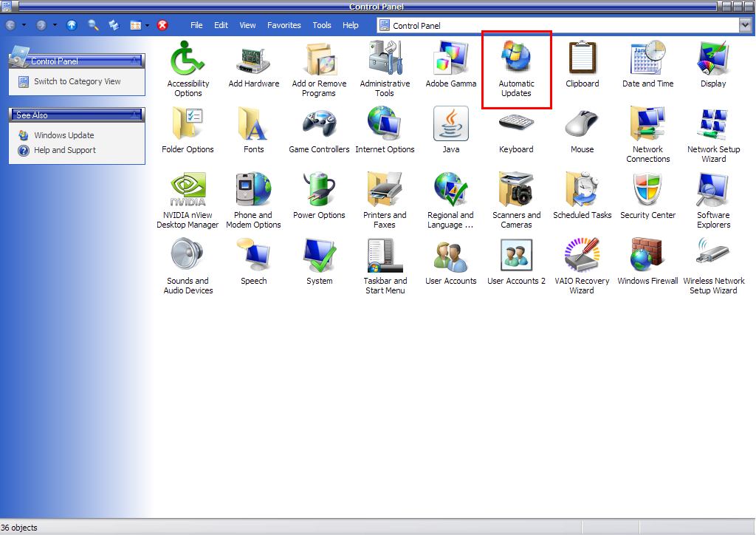This screenshot has height=535, width=756.
Task: Open Mouse settings
Action: click(582, 124)
